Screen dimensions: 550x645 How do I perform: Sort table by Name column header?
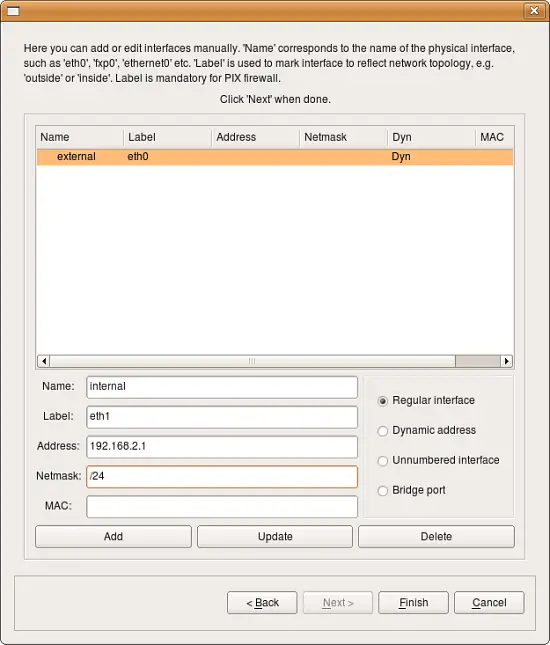tap(80, 137)
